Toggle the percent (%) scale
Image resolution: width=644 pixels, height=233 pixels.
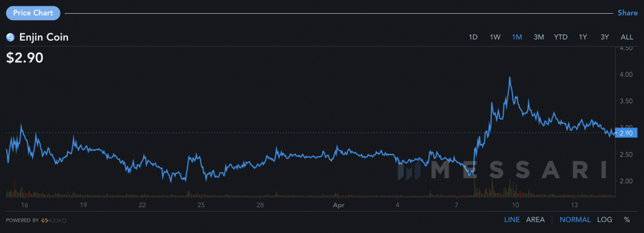[x=627, y=220]
